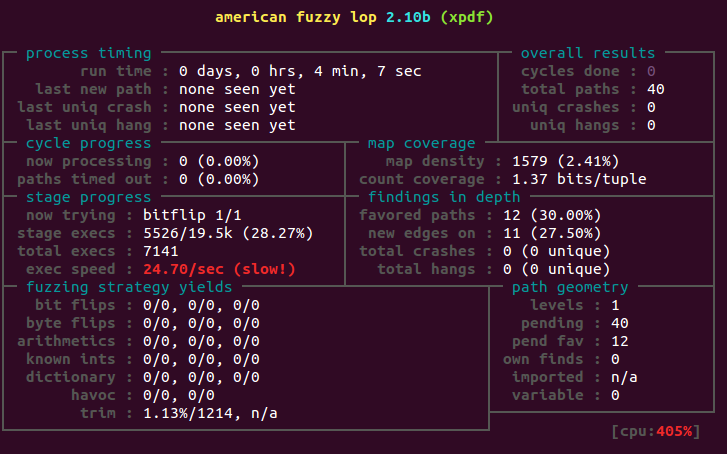
Task: Click the 'process timing' section header
Action: tap(89, 53)
